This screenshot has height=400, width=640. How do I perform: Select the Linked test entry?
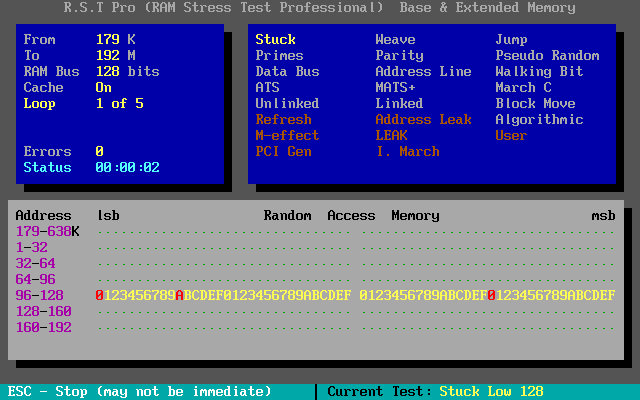click(x=399, y=103)
